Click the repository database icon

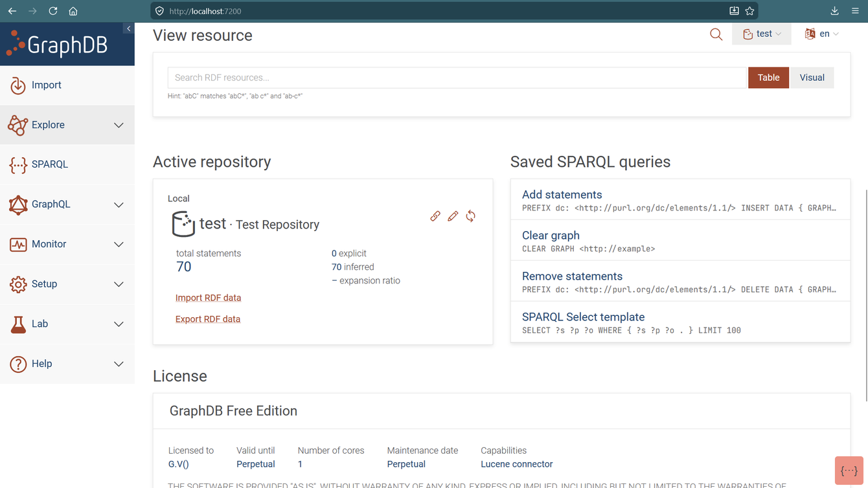(x=183, y=224)
